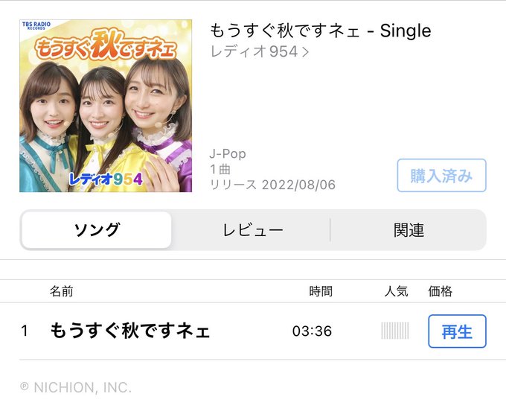Viewport: 506px width, 420px height.
Task: Click the 購入済み purchased button
Action: tap(441, 175)
